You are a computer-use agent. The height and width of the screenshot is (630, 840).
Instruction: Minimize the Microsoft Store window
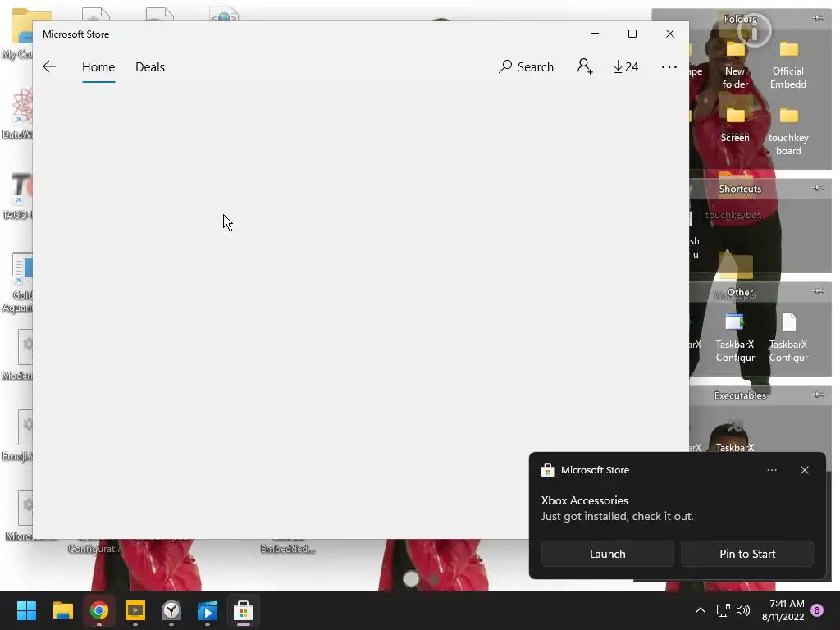coord(595,34)
